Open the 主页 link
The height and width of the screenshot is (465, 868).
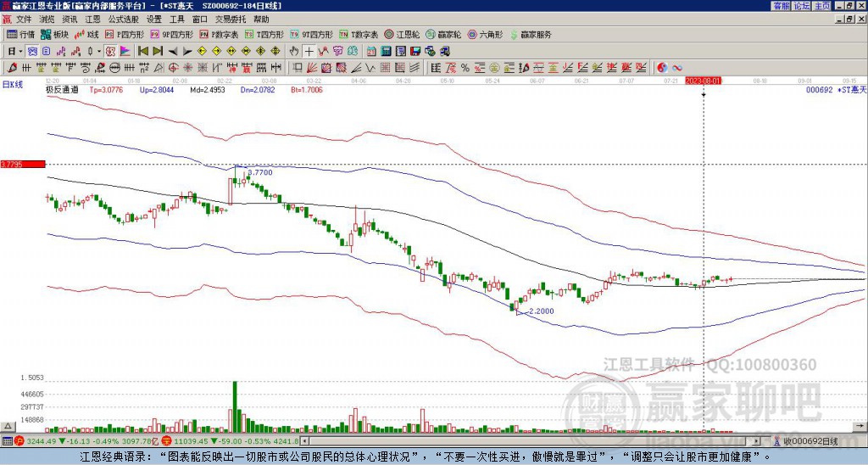822,6
